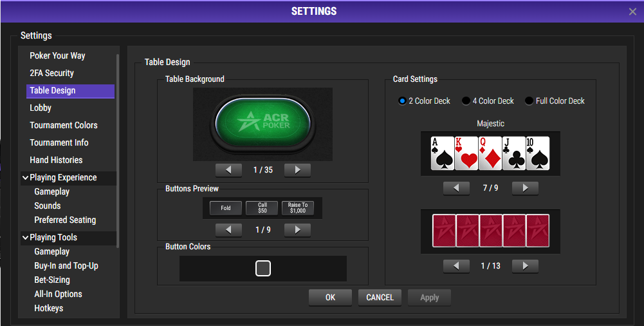This screenshot has height=326, width=644.
Task: Switch to next card face deck
Action: click(525, 188)
